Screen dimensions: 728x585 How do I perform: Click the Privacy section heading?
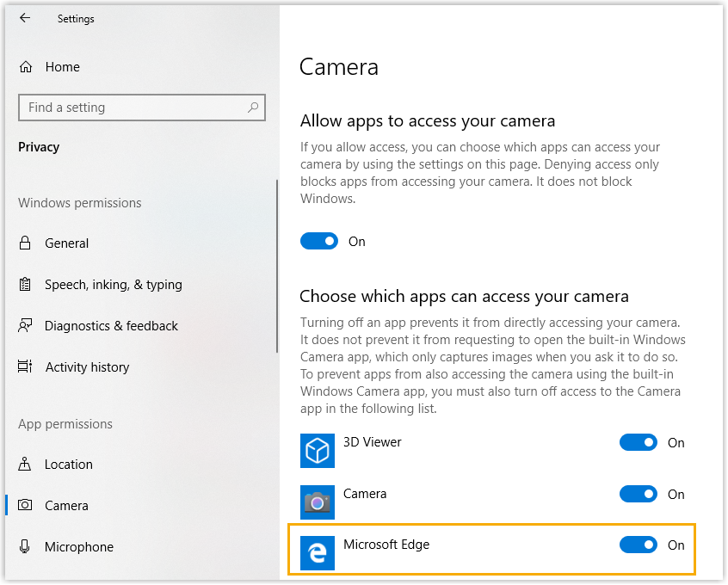tap(39, 147)
